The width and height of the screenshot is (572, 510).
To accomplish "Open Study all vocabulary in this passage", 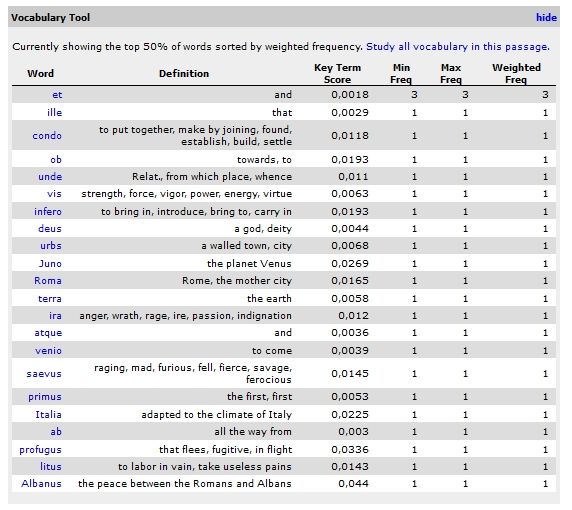I will tap(457, 47).
